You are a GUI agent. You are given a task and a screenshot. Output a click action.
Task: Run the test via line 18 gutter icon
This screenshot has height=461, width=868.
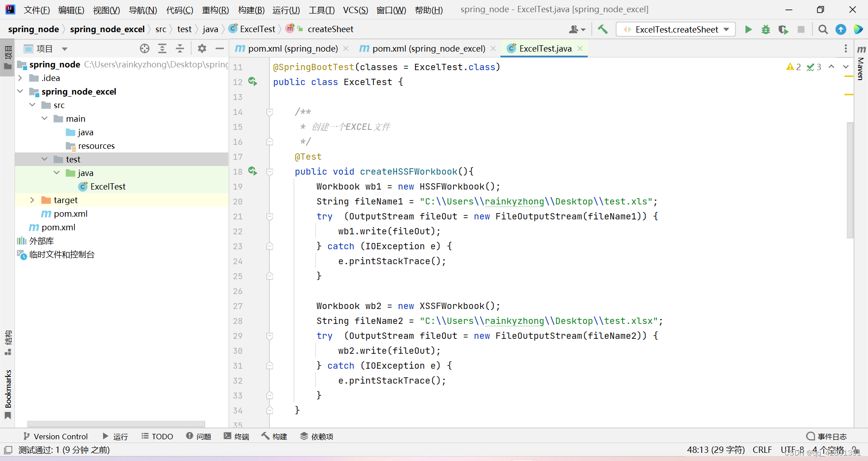(253, 171)
